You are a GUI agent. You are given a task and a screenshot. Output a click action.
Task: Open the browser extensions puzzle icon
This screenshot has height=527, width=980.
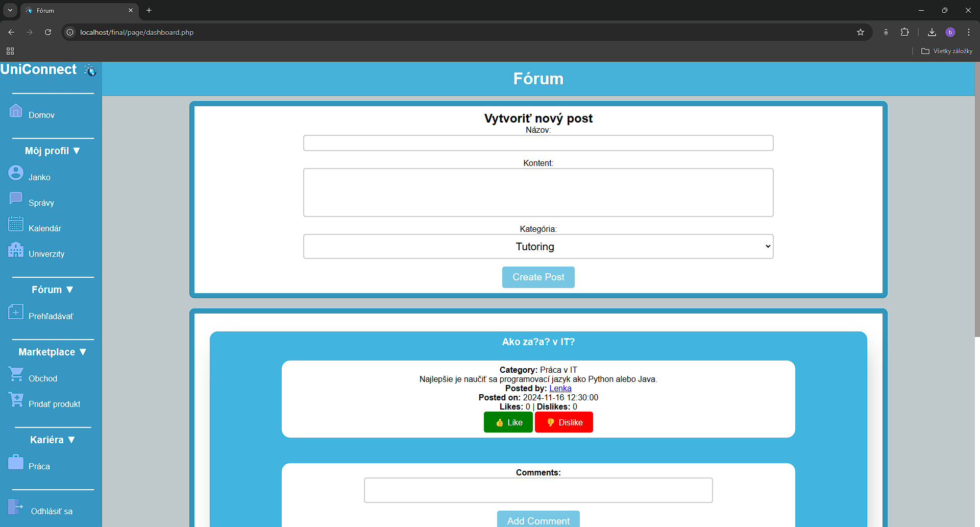[904, 32]
